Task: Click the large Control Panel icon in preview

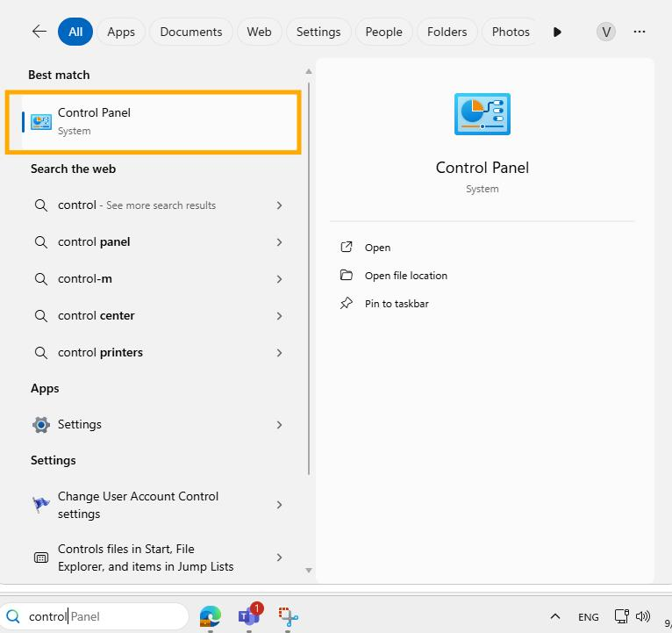Action: (483, 114)
